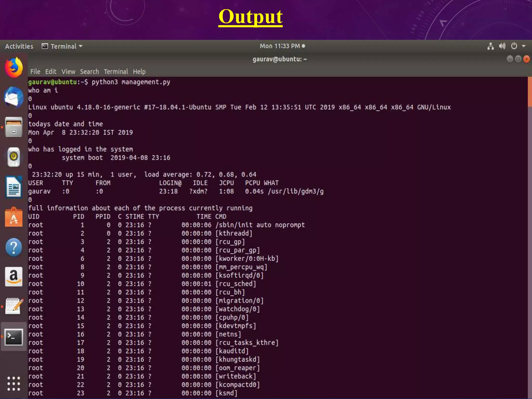Open the Help menu in the terminal

coord(139,72)
